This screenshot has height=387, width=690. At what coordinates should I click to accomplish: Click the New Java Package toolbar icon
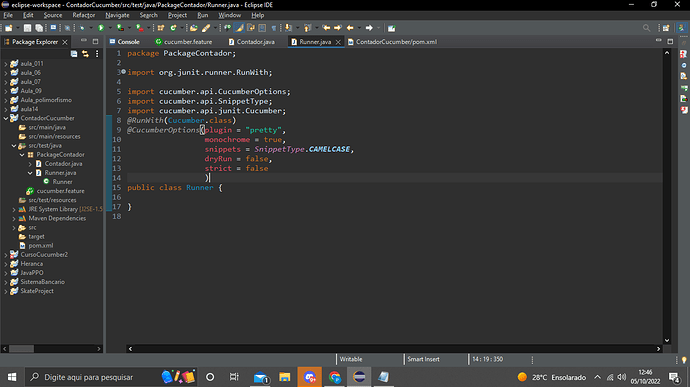161,28
